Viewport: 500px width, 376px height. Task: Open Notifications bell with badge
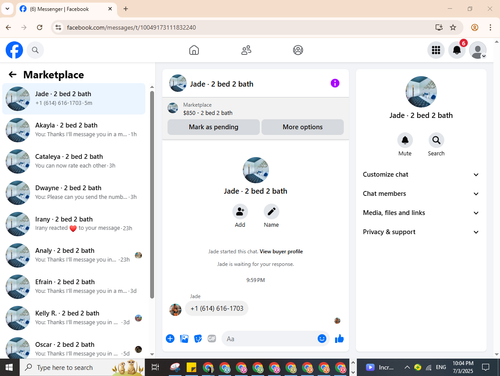tap(457, 50)
